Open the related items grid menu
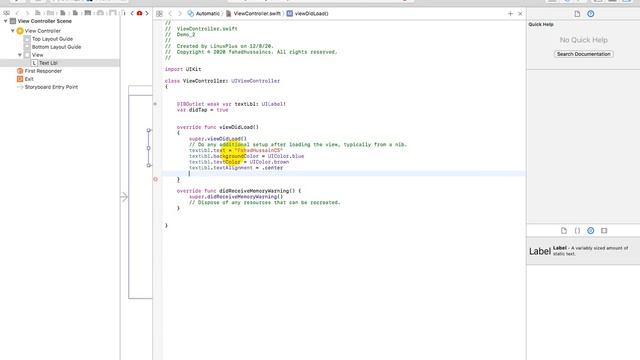Screen dimensions: 640x360 (160, 13)
